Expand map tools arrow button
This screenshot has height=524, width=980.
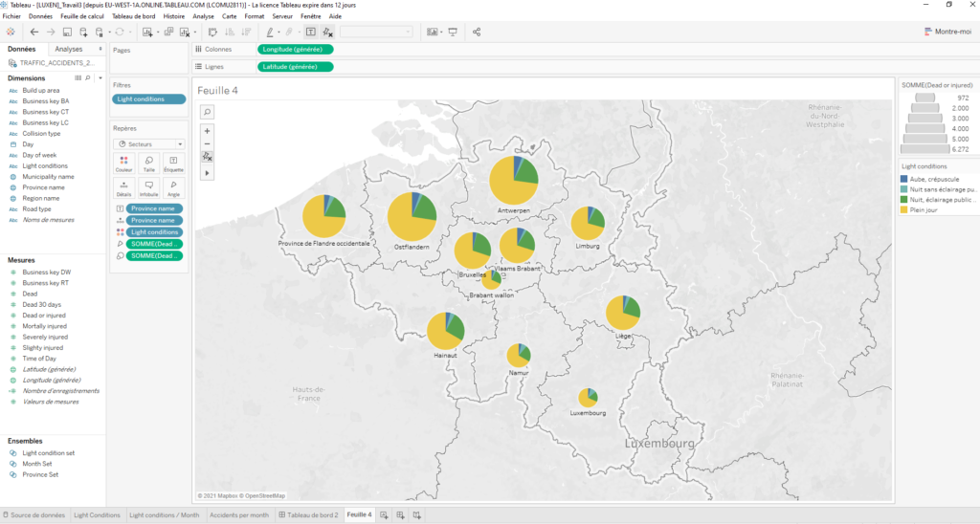pyautogui.click(x=207, y=173)
